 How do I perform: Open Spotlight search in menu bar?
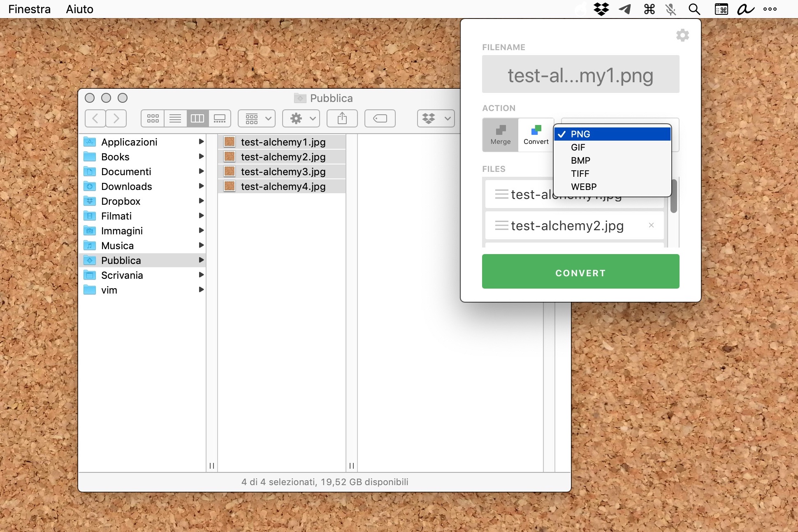pyautogui.click(x=694, y=9)
